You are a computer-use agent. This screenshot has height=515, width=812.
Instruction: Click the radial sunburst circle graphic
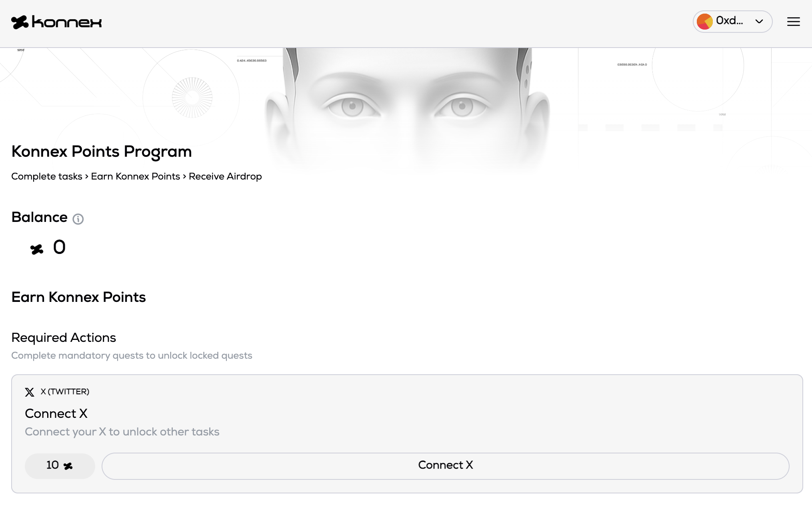(192, 98)
